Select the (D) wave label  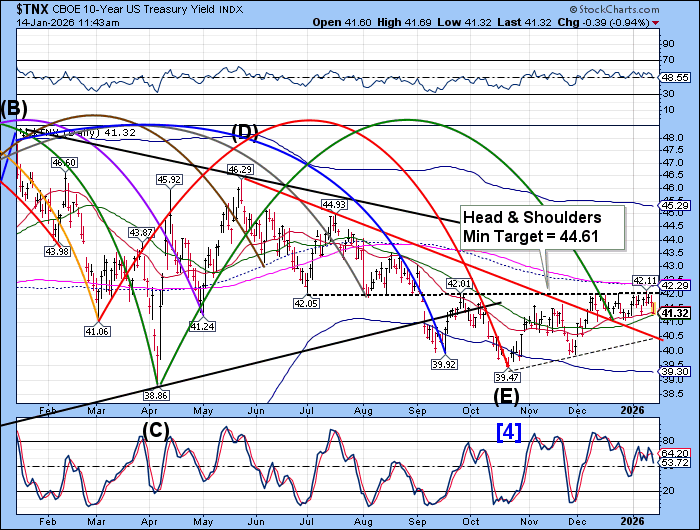click(246, 131)
